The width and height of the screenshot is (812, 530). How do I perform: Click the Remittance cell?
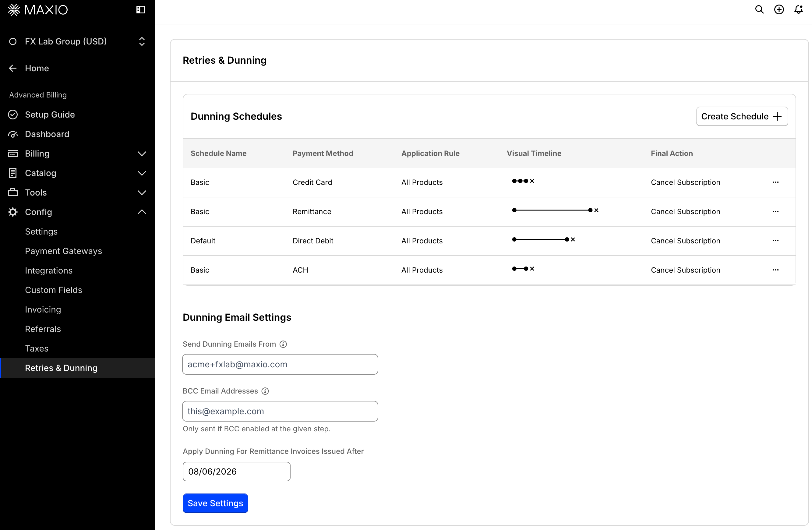click(312, 212)
